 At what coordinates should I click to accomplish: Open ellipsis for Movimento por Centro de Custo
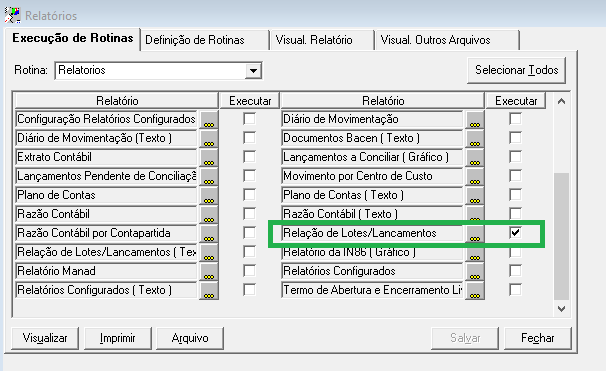coord(475,176)
